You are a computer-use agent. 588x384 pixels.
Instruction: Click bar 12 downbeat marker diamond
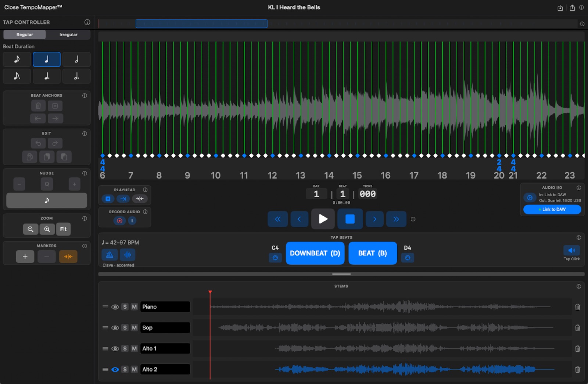click(272, 156)
